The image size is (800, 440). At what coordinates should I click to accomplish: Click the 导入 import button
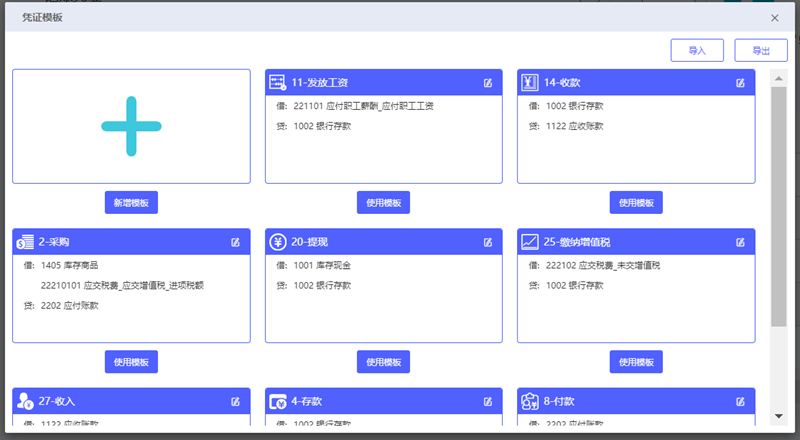click(697, 50)
